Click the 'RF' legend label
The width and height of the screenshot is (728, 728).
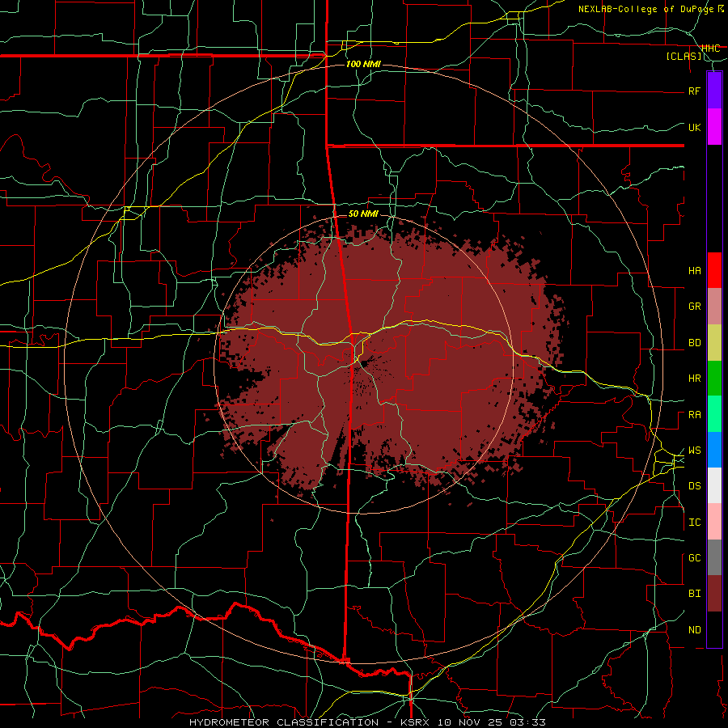point(695,91)
